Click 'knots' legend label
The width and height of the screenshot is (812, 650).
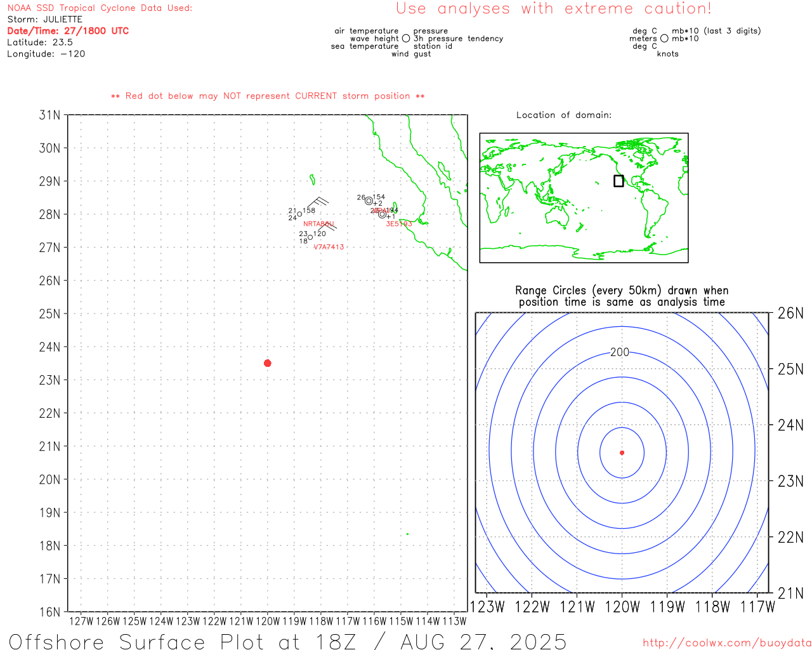667,53
